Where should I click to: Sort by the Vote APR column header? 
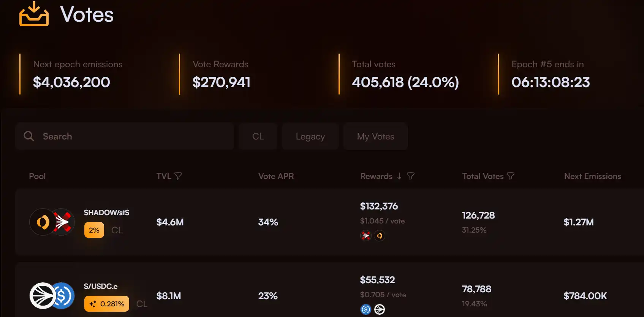pyautogui.click(x=276, y=176)
